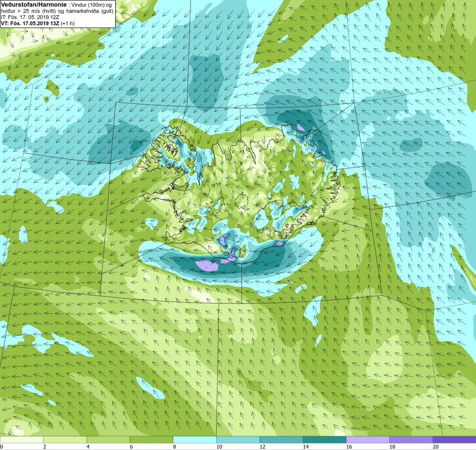
Task: Click the 8–10 m/s light cyan legend swatch
Action: point(195,440)
